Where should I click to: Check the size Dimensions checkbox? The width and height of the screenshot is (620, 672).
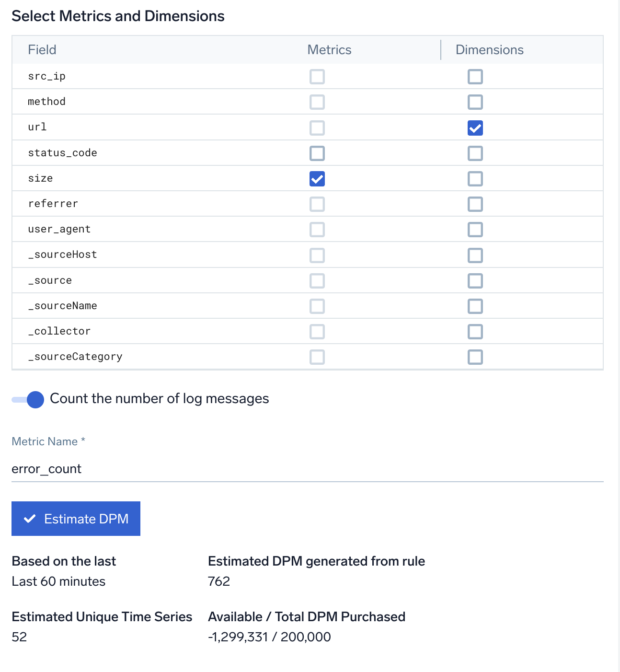pyautogui.click(x=475, y=179)
